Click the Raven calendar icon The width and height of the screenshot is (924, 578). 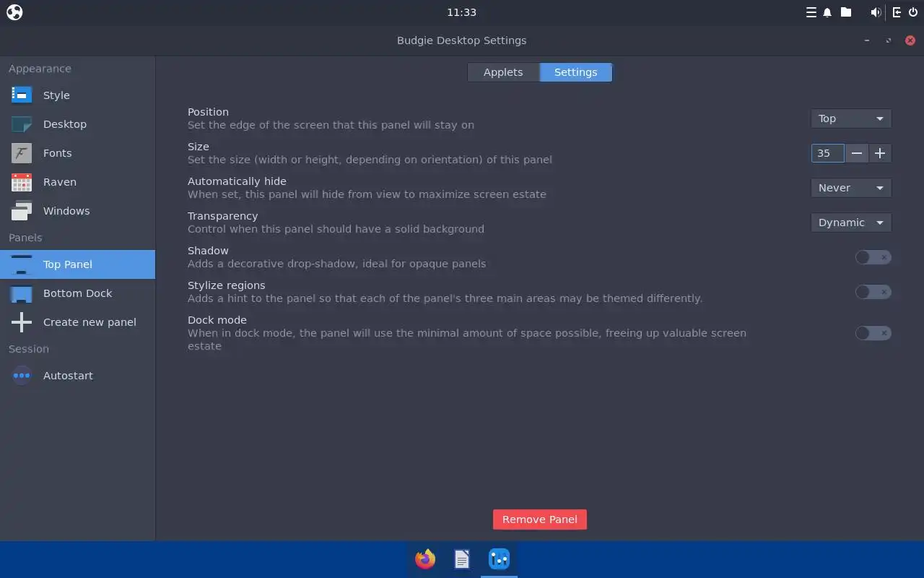(22, 182)
